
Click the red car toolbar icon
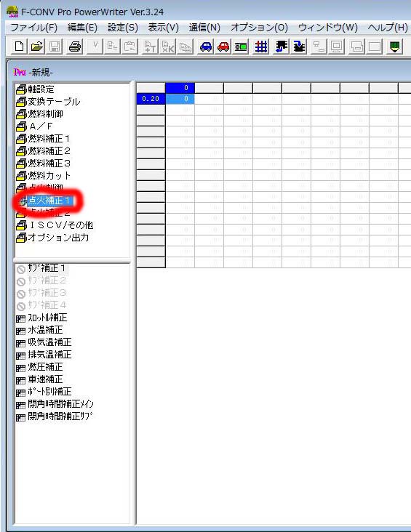click(x=223, y=47)
